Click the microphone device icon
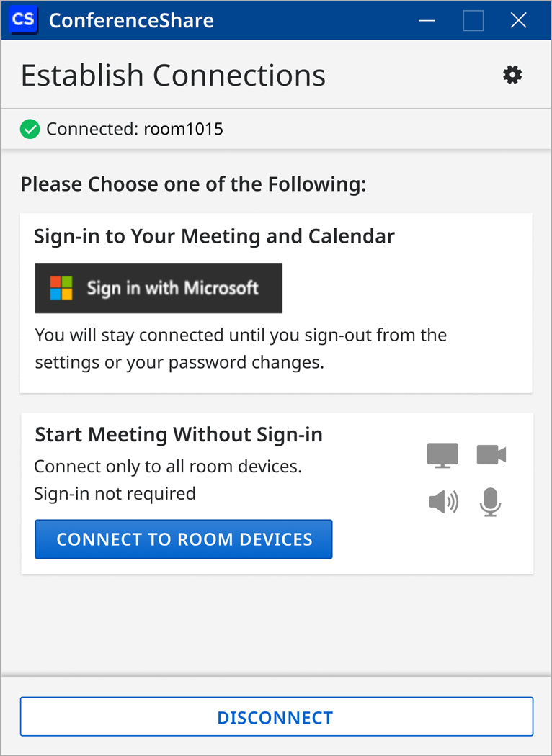The image size is (552, 756). [490, 502]
